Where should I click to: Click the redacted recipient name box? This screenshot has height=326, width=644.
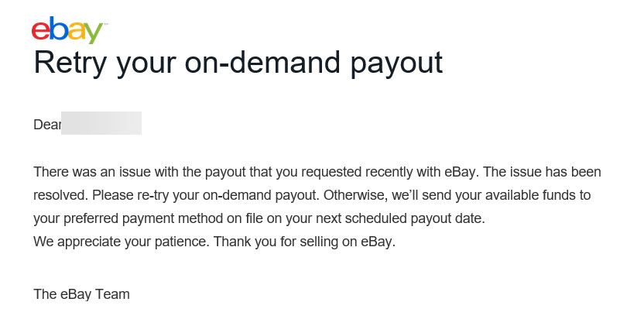[x=101, y=123]
